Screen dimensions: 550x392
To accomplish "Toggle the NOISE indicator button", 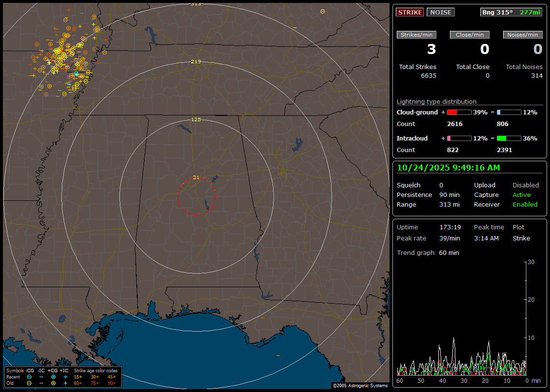I will (x=440, y=12).
